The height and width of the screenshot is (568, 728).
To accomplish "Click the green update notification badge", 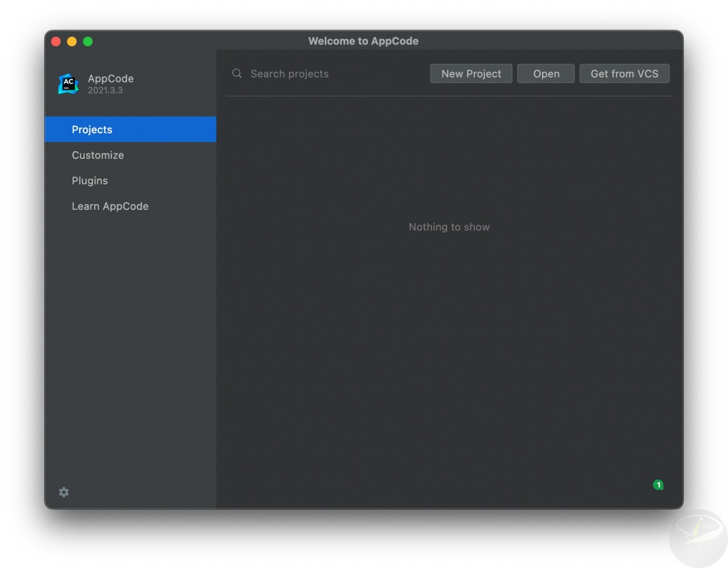I will [658, 484].
